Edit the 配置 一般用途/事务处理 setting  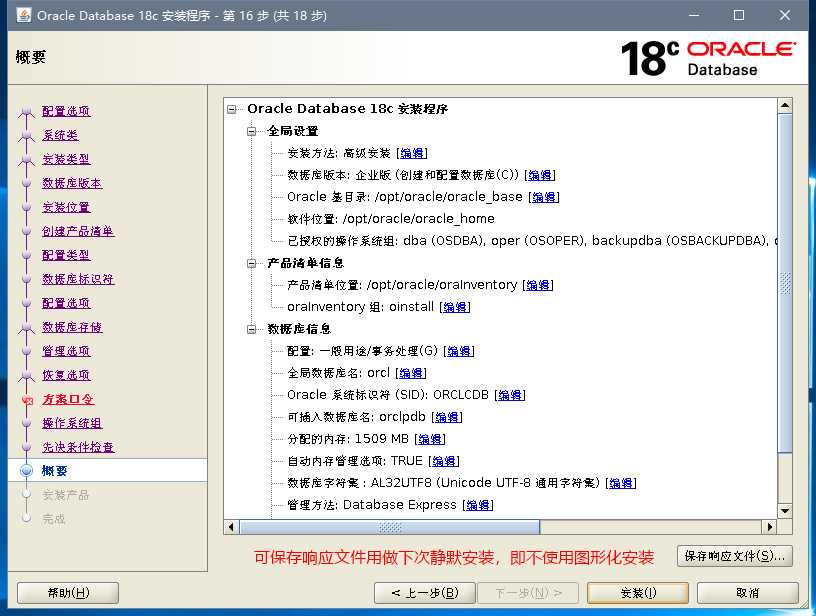coord(459,351)
